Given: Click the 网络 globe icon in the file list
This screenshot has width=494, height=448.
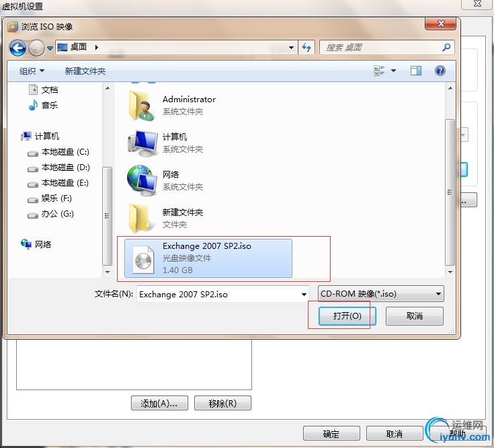Looking at the screenshot, I should point(142,180).
